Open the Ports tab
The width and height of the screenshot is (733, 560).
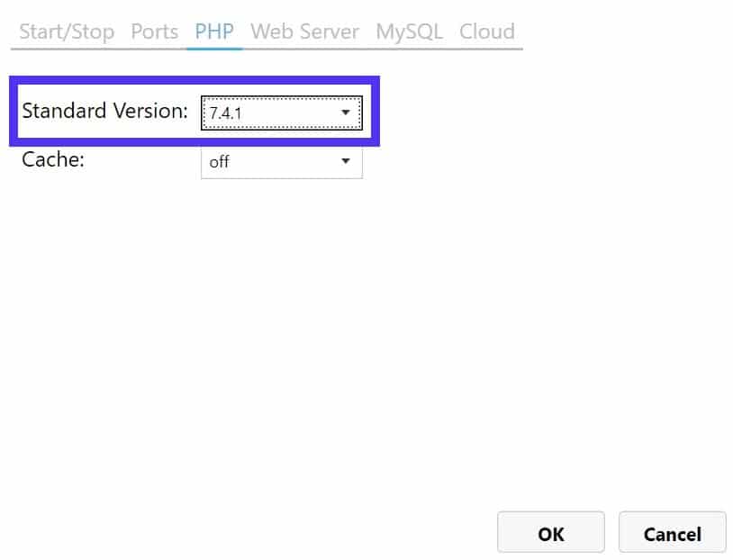tap(154, 32)
